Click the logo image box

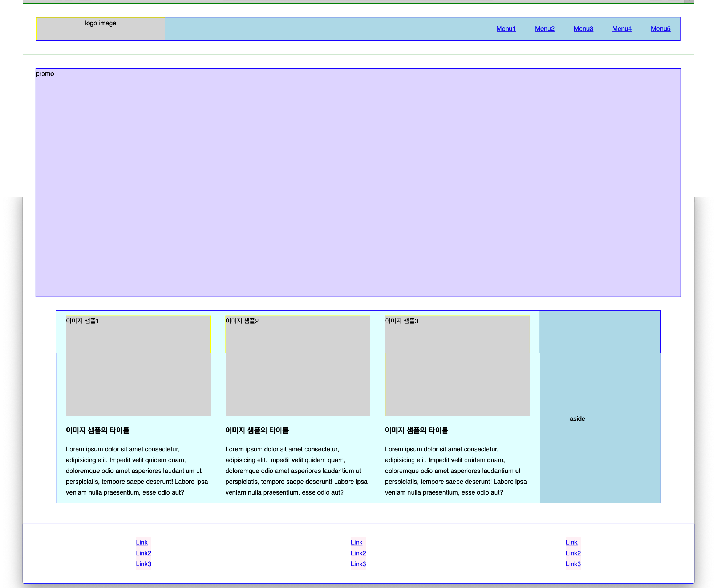tap(101, 29)
